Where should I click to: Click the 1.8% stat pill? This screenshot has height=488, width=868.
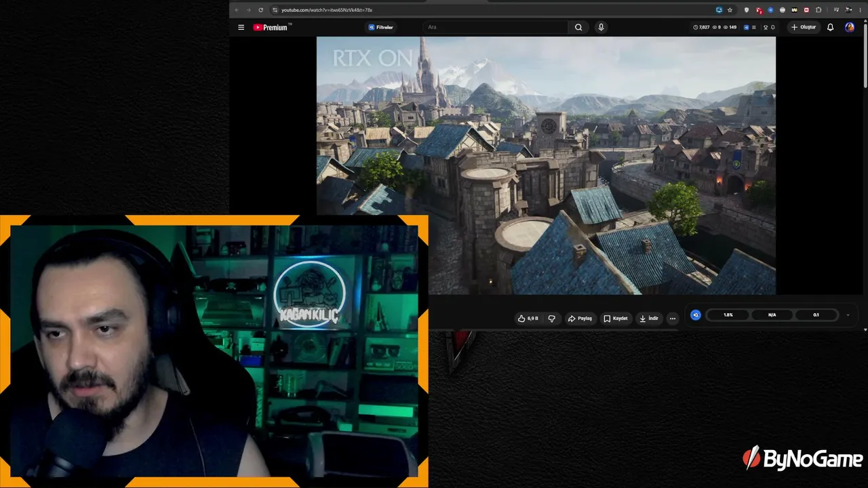[728, 314]
